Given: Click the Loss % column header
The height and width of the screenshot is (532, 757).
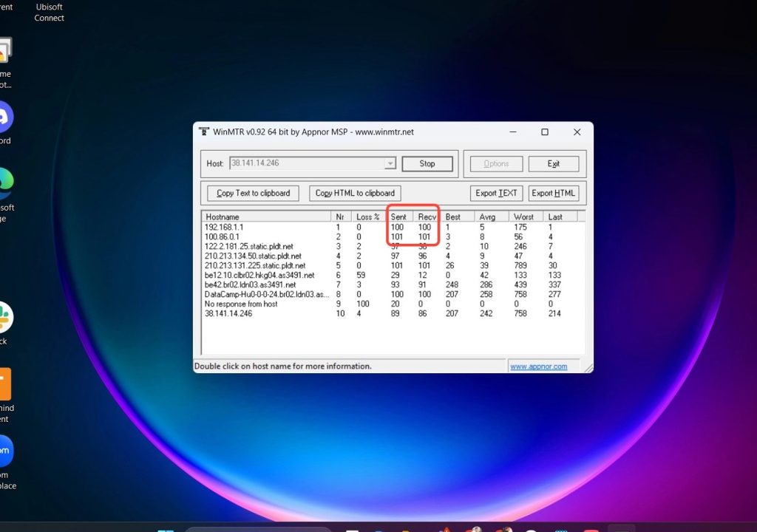Looking at the screenshot, I should [x=368, y=216].
